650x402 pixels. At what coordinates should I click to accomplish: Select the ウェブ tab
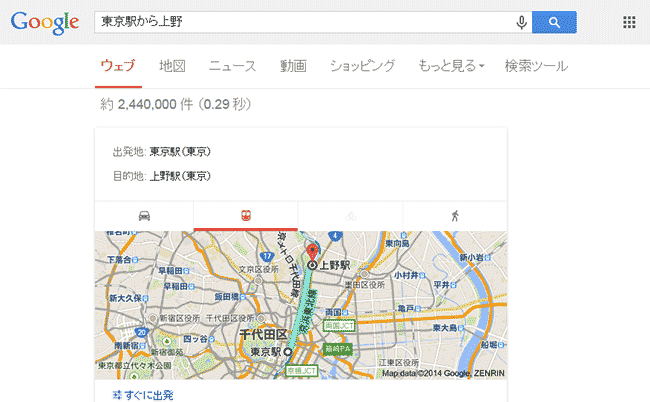point(118,66)
